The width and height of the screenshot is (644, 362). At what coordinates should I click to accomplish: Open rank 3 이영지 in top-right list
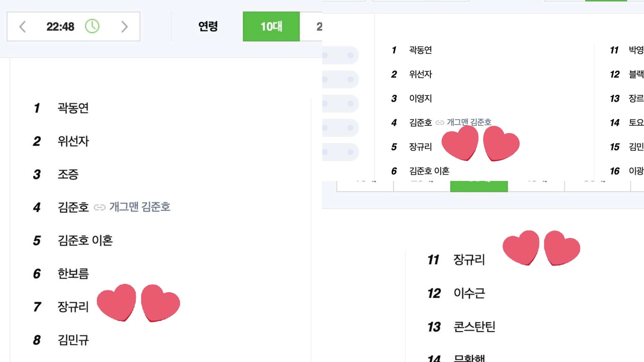click(x=420, y=98)
